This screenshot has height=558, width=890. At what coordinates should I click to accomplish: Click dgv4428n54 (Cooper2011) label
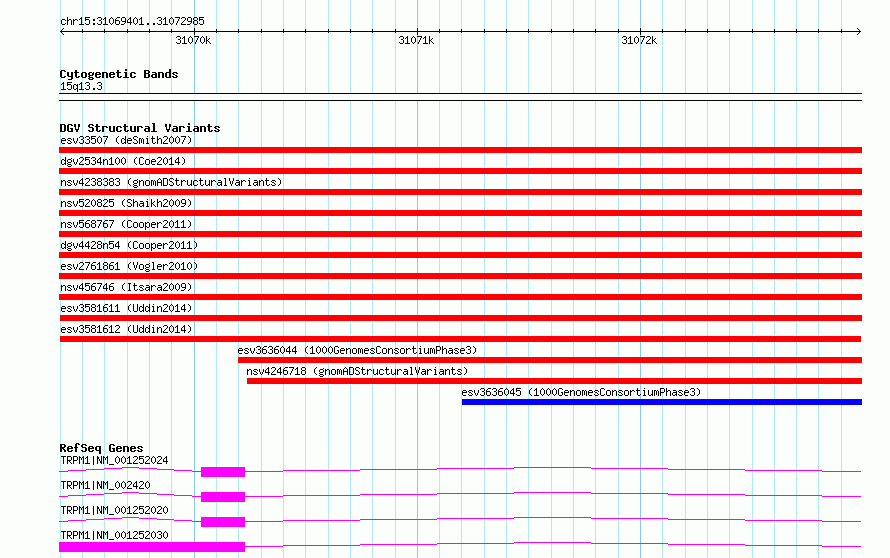point(129,245)
